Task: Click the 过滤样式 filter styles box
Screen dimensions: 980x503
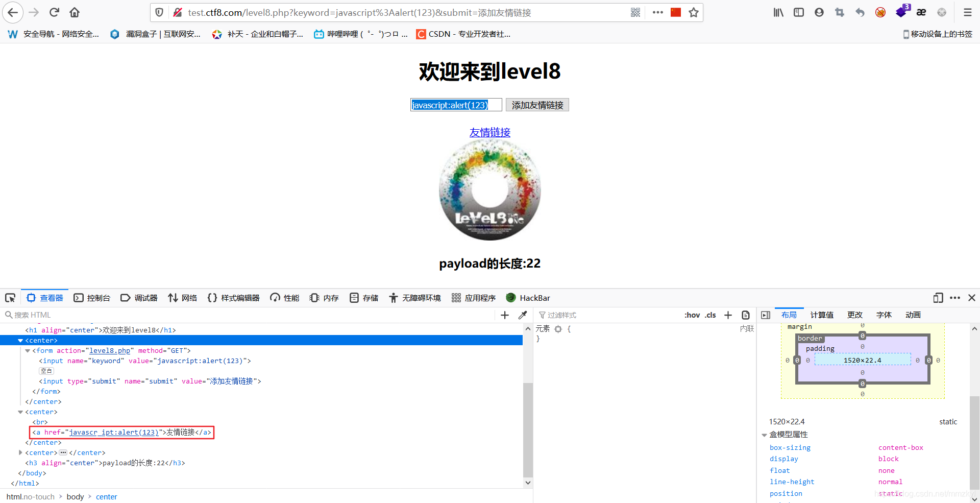Action: click(607, 315)
